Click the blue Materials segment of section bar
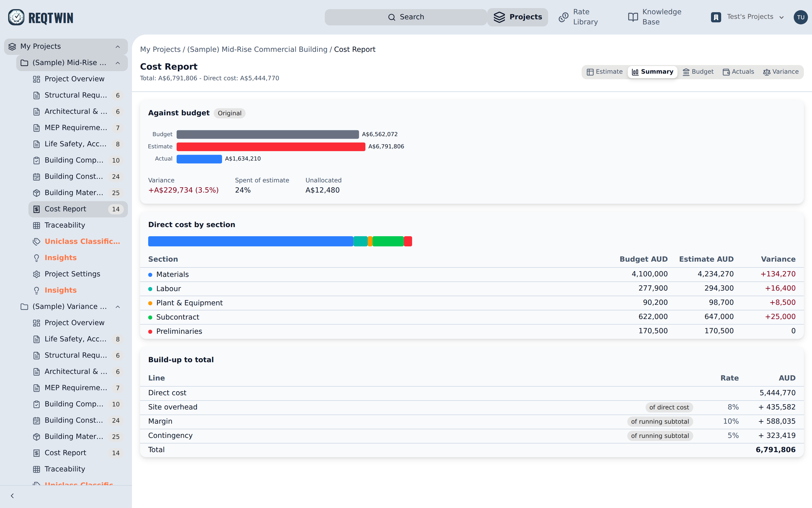Image resolution: width=812 pixels, height=508 pixels. pos(251,241)
